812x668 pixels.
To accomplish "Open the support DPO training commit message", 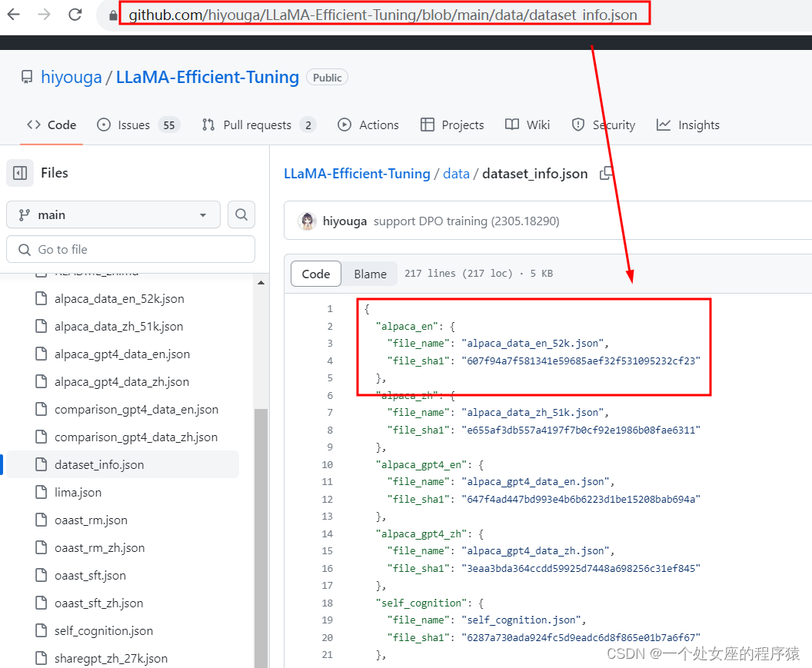I will 466,221.
